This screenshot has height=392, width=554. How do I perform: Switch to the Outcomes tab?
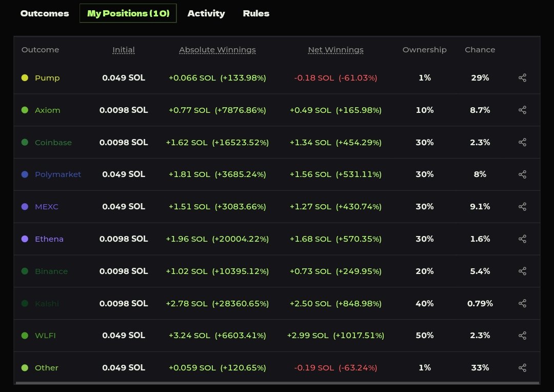tap(45, 13)
